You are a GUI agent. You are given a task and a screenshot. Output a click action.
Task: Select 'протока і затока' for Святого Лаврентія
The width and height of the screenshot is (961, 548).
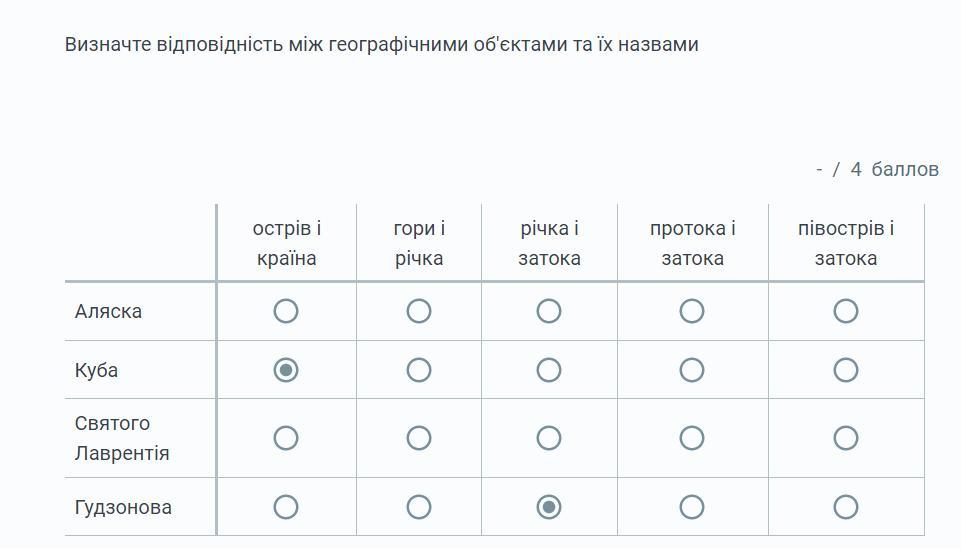692,438
